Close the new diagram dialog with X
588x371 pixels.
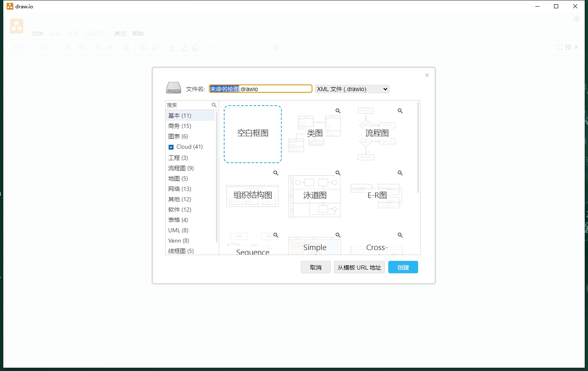[427, 75]
